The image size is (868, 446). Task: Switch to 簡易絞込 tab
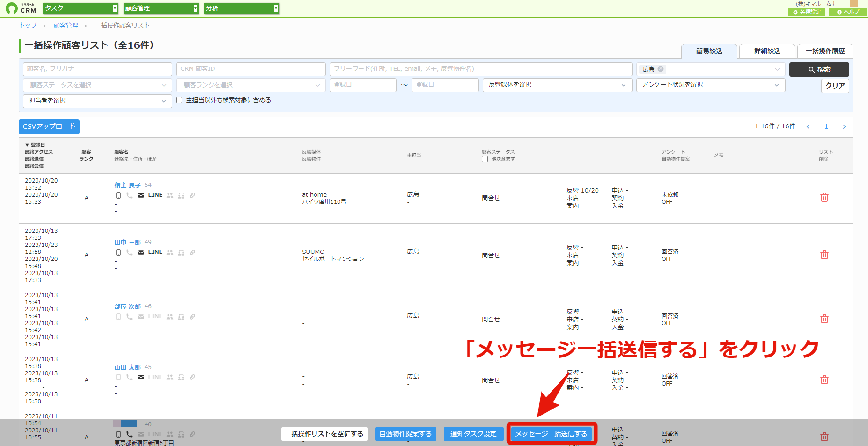tap(709, 51)
